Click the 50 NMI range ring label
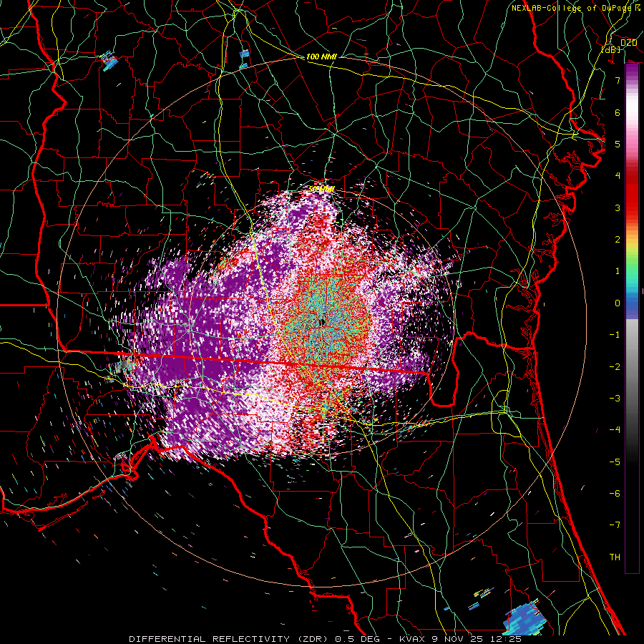The width and height of the screenshot is (644, 644). (x=321, y=190)
